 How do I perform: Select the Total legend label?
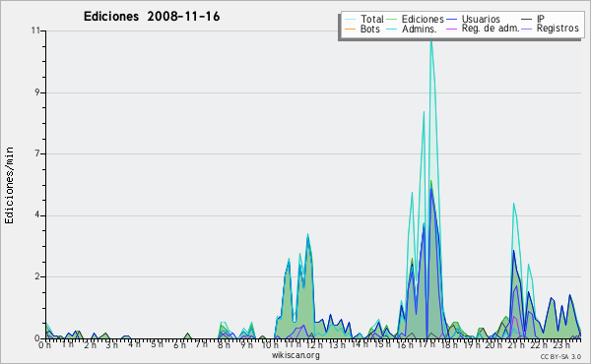372,19
